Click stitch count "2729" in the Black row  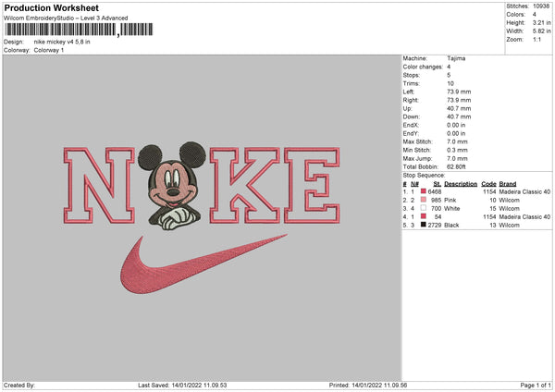[435, 226]
